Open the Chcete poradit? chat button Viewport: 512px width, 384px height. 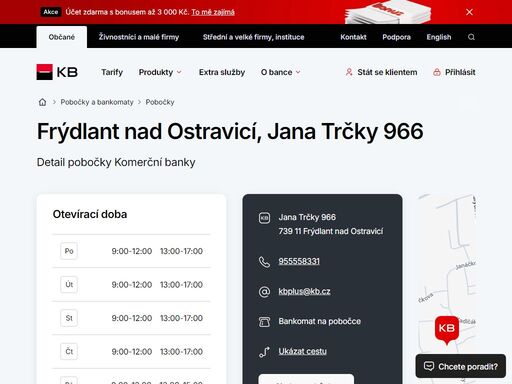461,366
